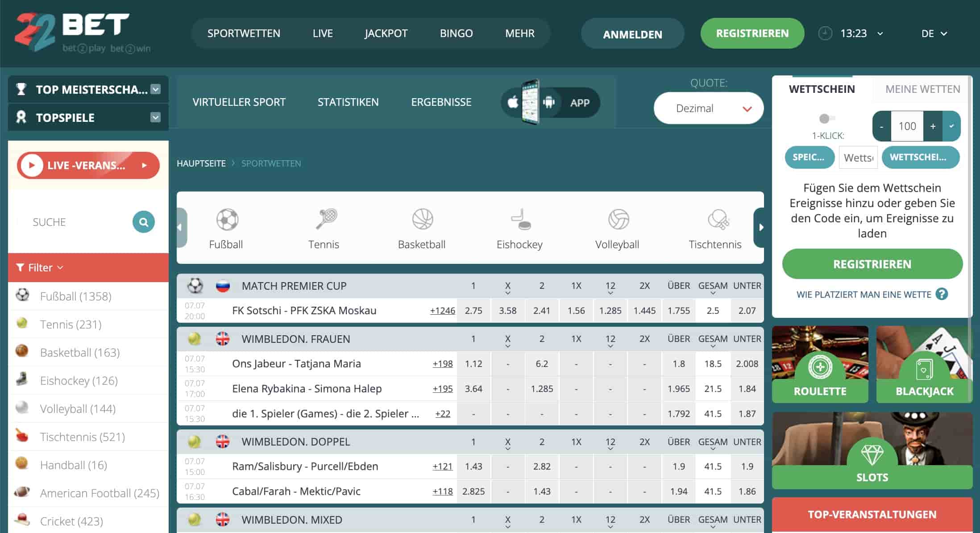980x533 pixels.
Task: Click the Anmelden button
Action: tap(632, 34)
